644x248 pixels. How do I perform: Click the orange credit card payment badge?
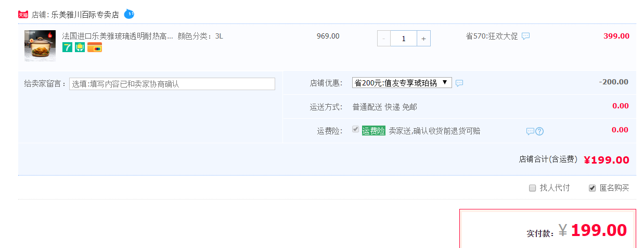point(95,47)
